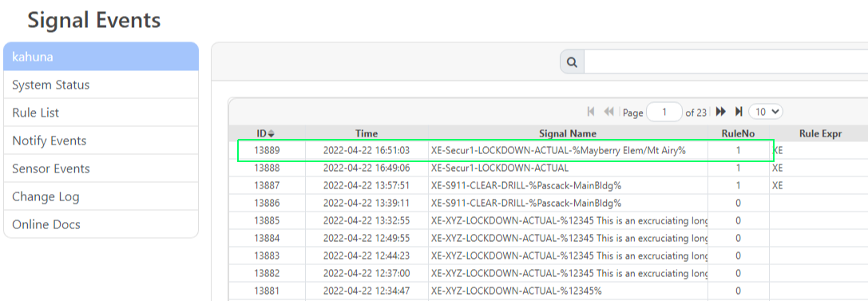This screenshot has height=301, width=868.
Task: Click signal name with Mayberry Elem/Mt Airy
Action: (x=558, y=150)
